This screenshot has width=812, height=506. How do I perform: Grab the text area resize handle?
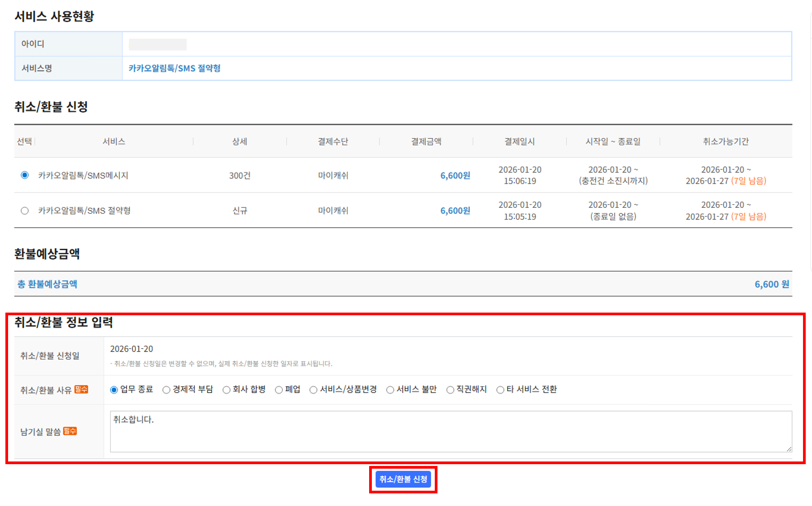coord(789,449)
